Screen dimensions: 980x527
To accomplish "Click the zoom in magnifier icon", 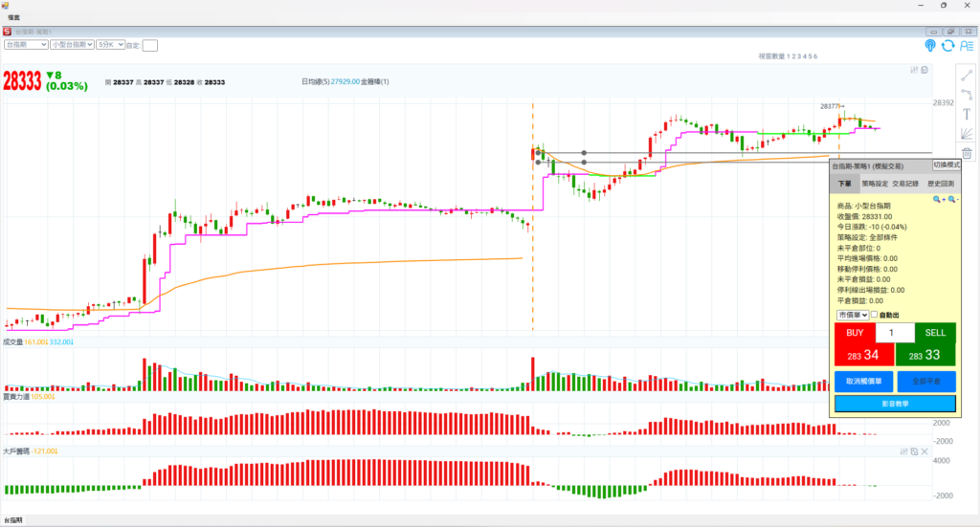I will coord(939,199).
